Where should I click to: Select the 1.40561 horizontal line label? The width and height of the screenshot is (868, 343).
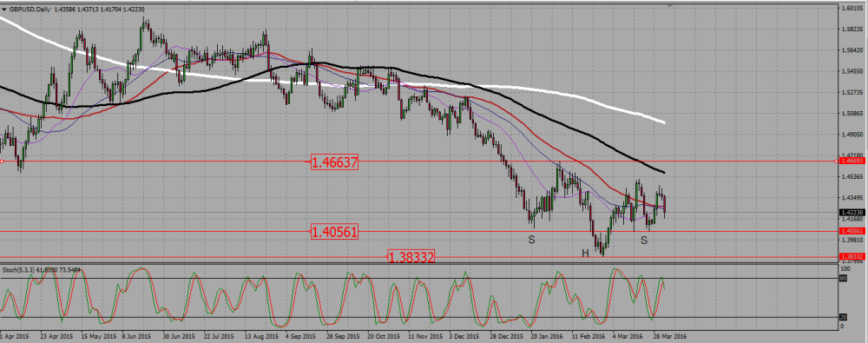(x=334, y=232)
